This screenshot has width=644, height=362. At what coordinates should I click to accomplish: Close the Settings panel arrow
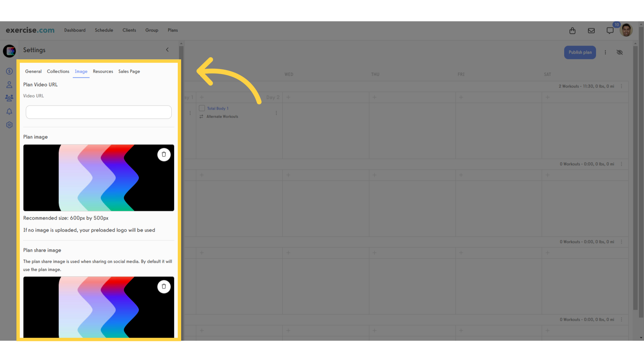[x=167, y=50]
